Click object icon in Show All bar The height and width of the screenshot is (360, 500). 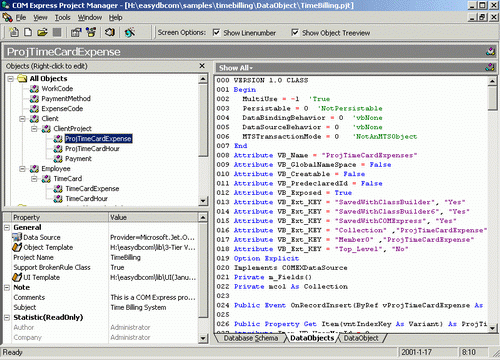490,68
